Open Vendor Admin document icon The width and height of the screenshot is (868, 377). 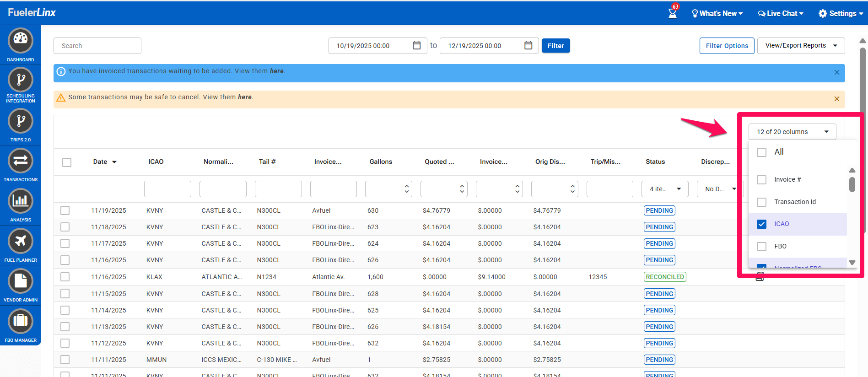click(x=21, y=281)
